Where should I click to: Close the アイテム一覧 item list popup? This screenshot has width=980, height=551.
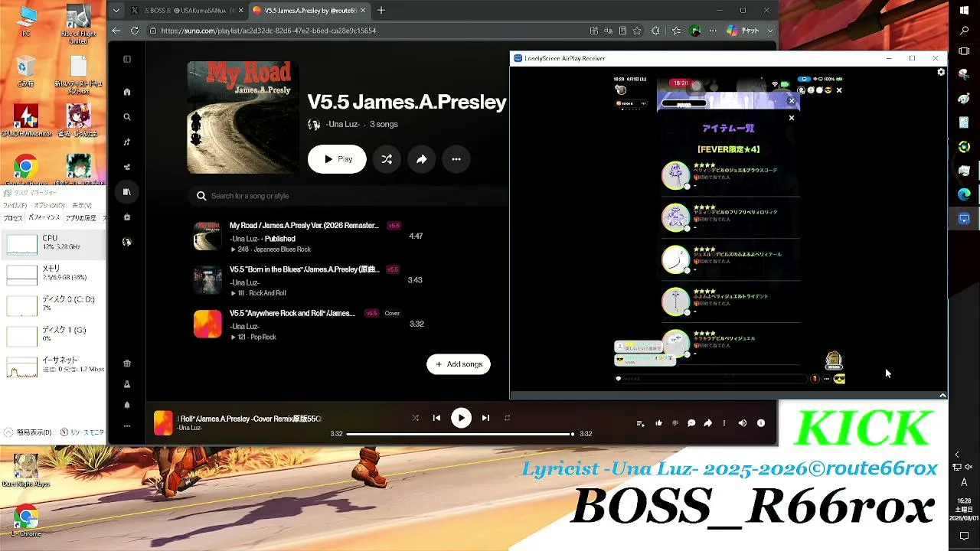[x=792, y=118]
